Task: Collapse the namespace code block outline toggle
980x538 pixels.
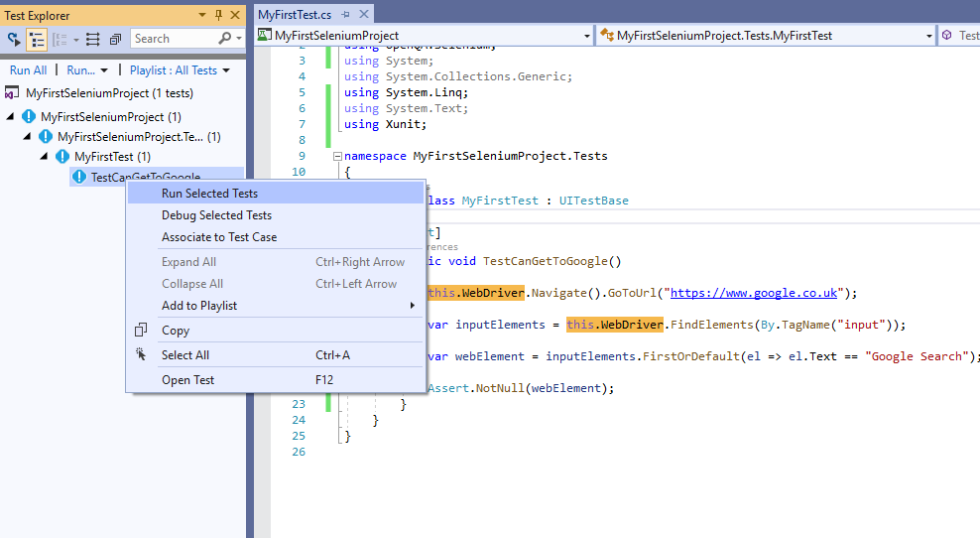Action: pos(337,157)
